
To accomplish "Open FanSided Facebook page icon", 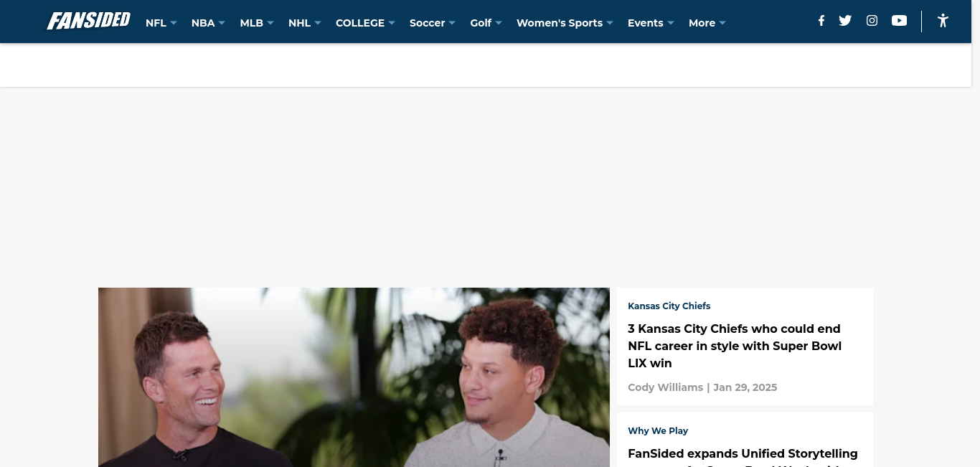I will click(x=821, y=21).
